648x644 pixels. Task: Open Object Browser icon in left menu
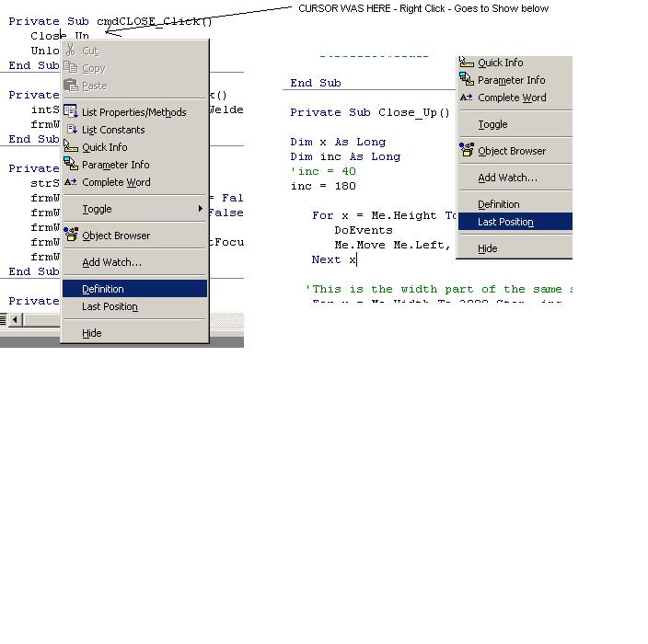click(71, 235)
